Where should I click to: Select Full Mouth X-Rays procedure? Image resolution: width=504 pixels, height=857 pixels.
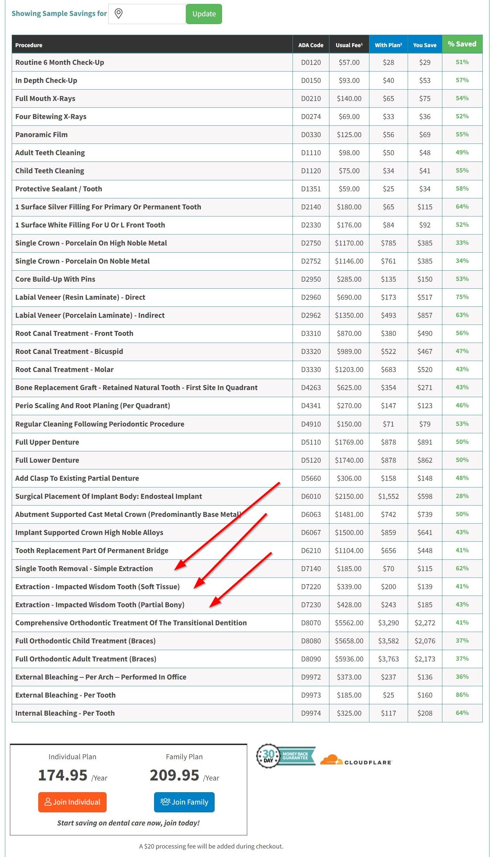tap(45, 98)
